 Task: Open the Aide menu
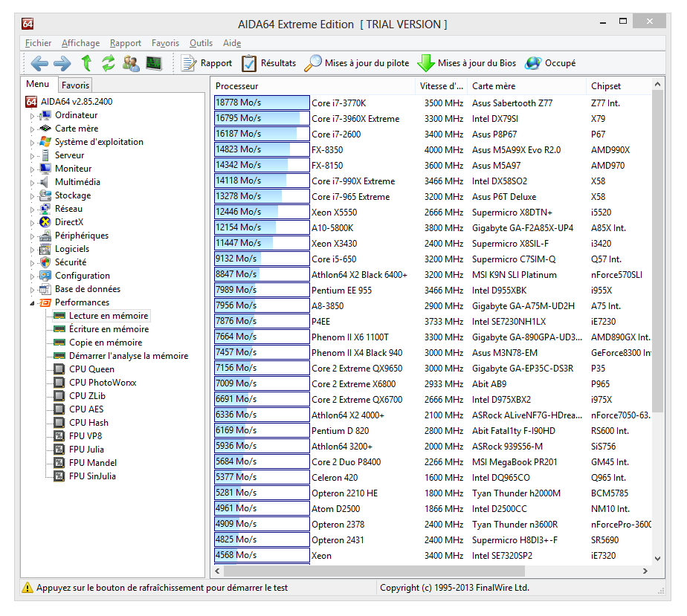(232, 43)
